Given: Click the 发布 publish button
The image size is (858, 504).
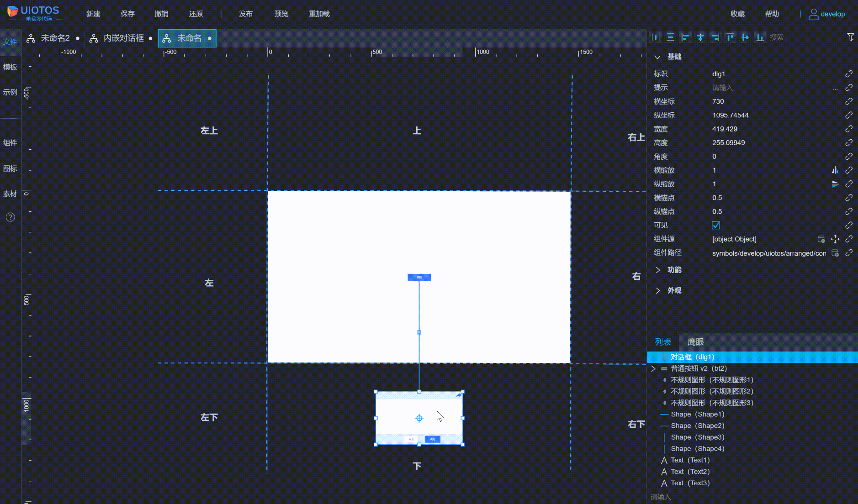Looking at the screenshot, I should tap(246, 14).
